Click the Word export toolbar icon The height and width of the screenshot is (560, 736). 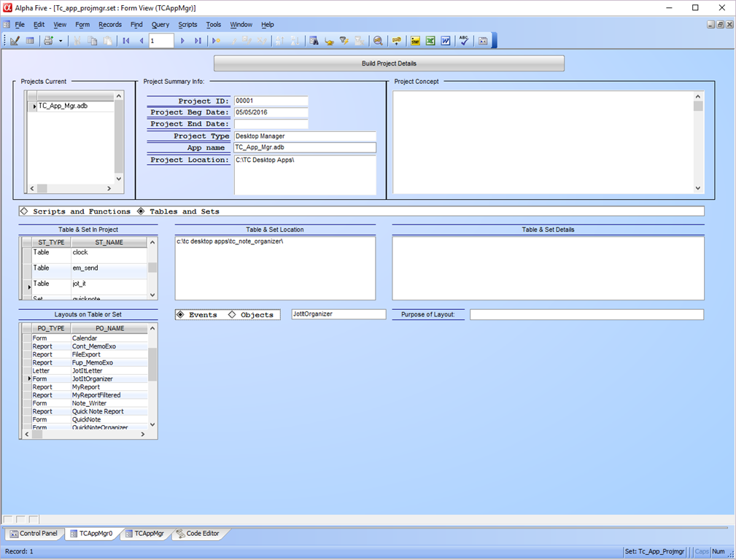pos(445,41)
